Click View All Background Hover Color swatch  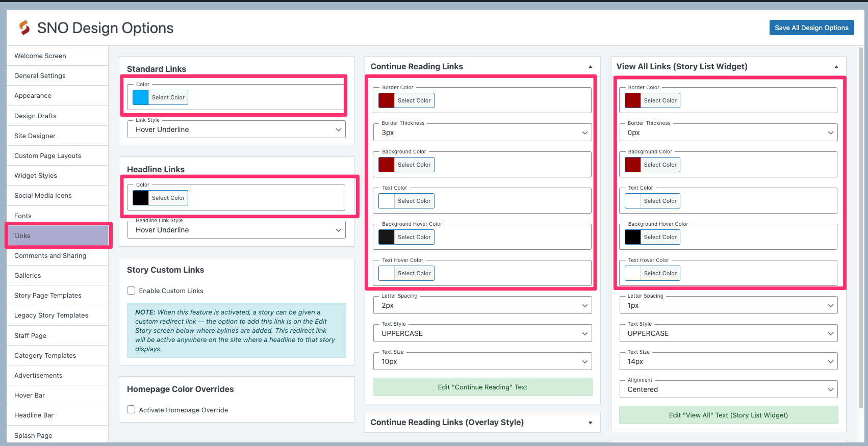pyautogui.click(x=632, y=237)
